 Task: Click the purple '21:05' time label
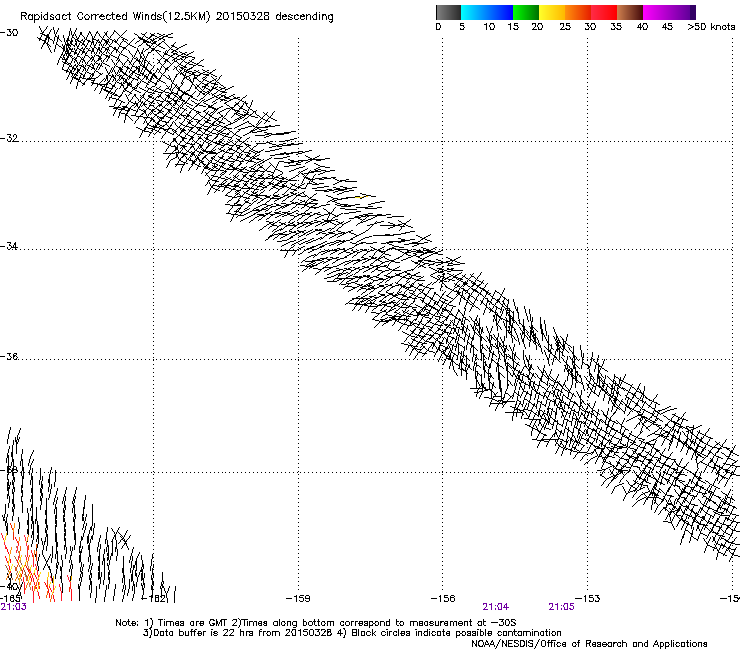(x=562, y=607)
